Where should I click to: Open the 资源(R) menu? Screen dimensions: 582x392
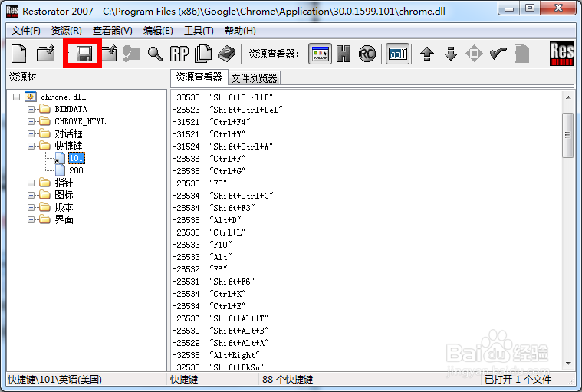pos(66,31)
